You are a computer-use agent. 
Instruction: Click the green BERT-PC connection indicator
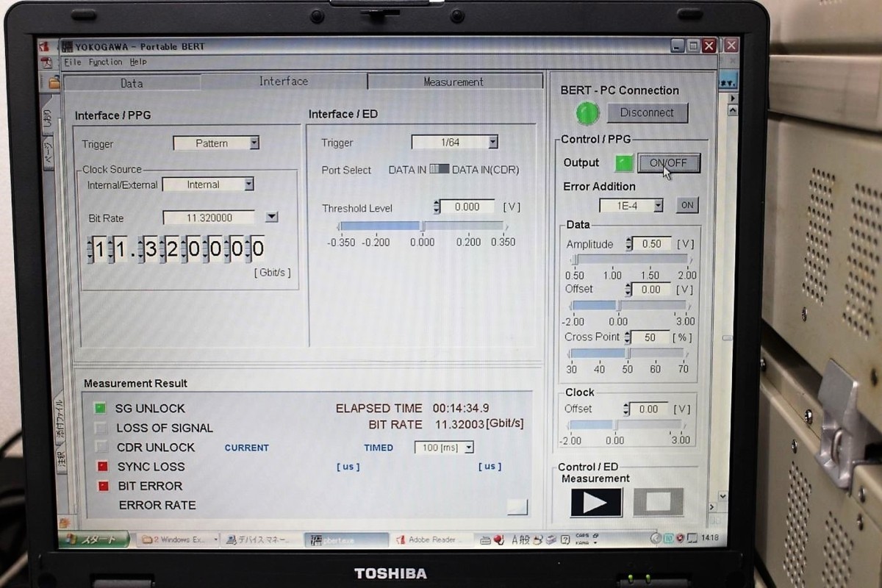tap(587, 112)
